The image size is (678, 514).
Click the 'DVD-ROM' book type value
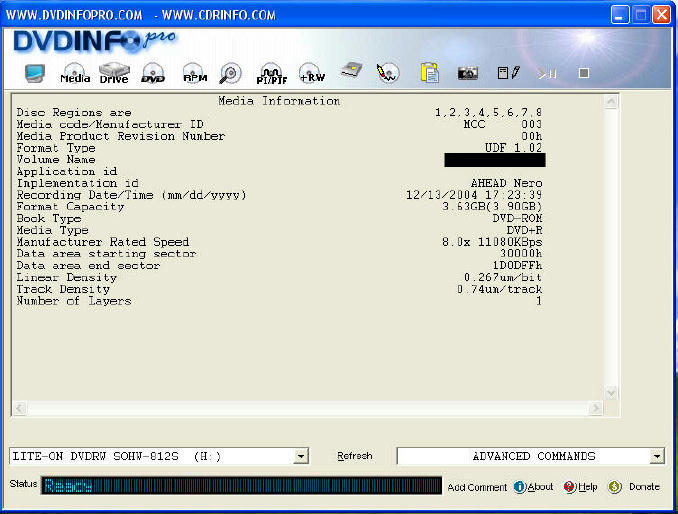point(517,218)
